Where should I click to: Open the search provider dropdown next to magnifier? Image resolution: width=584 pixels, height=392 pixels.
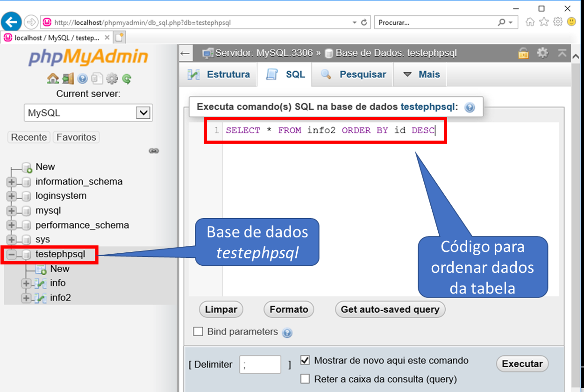(x=510, y=22)
